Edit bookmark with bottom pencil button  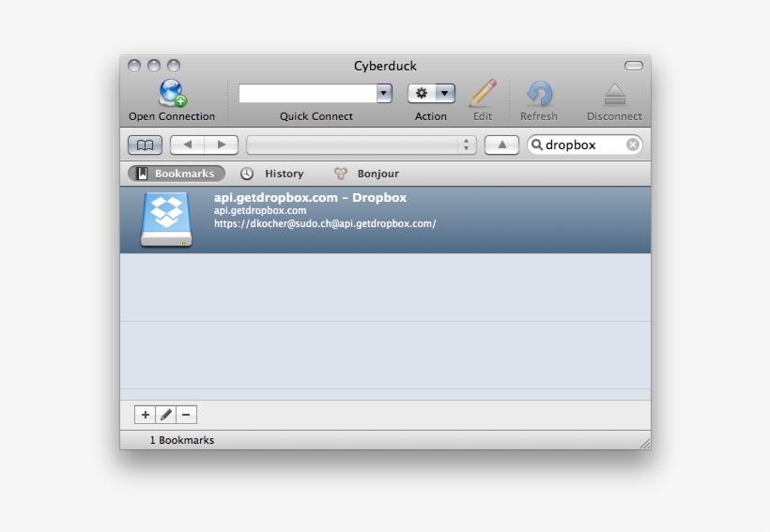tap(166, 415)
